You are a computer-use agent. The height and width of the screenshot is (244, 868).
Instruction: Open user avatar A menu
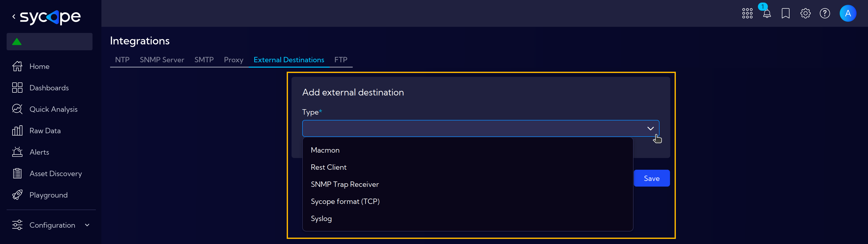(x=848, y=14)
